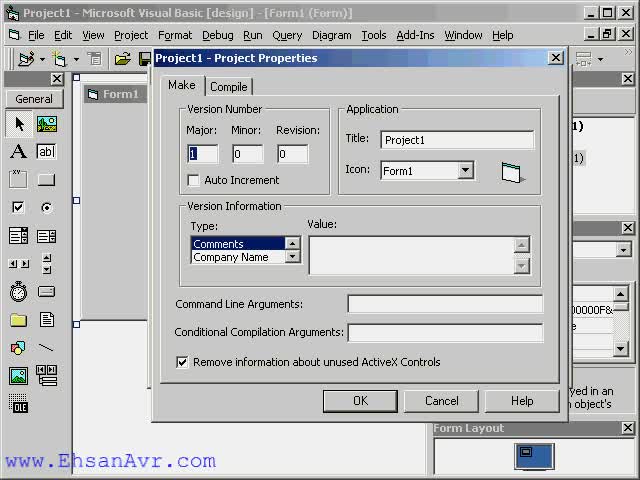
Task: Click the Open Project toolbar icon
Action: point(122,60)
